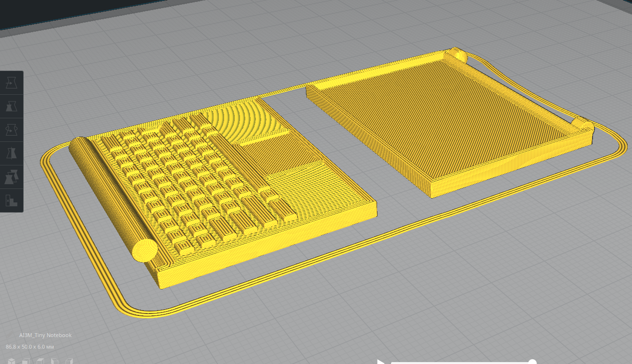Switch to the front view cube
The image size is (632, 364).
26,361
